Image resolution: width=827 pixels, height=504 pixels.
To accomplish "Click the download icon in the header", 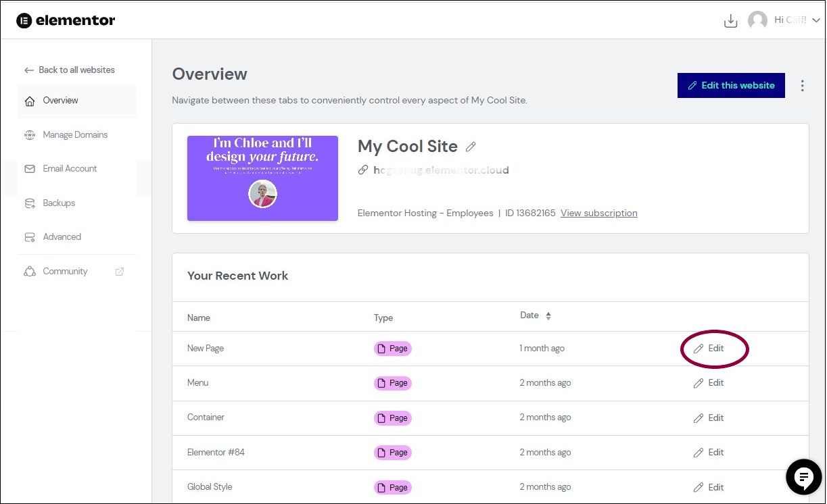I will pos(730,21).
